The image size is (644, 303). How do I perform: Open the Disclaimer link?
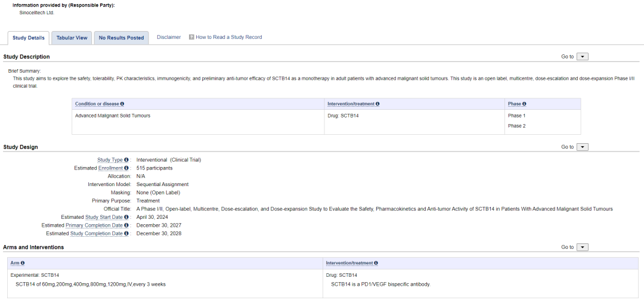pyautogui.click(x=169, y=37)
